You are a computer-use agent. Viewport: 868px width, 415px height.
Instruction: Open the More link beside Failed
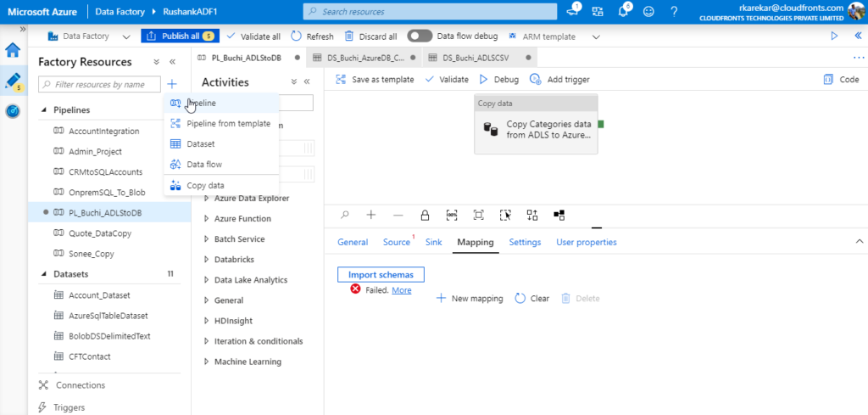pos(402,290)
